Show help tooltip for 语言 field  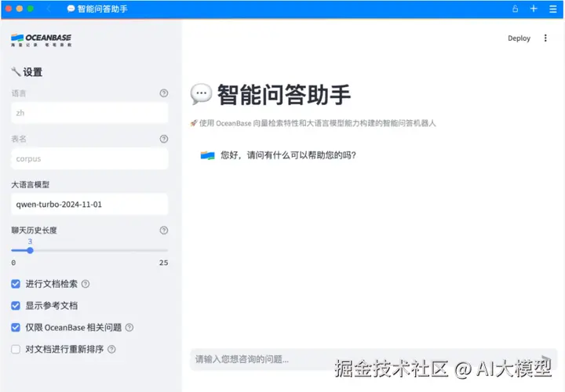pyautogui.click(x=163, y=93)
